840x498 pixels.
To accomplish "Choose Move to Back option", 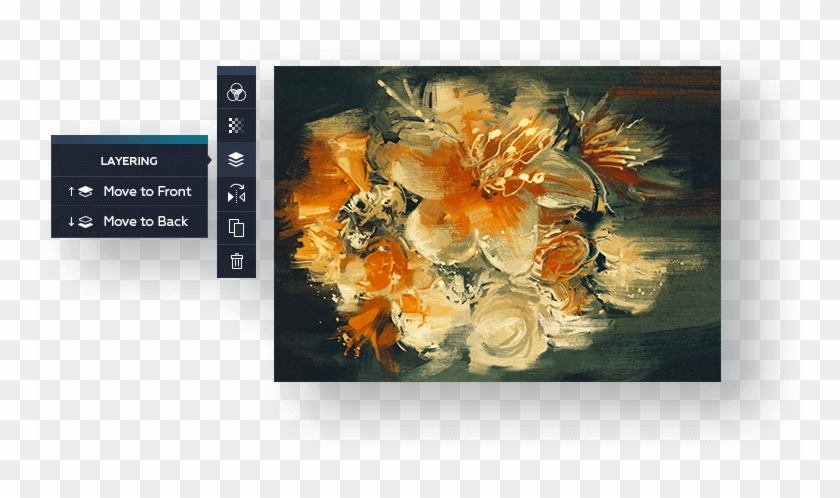I will point(129,221).
